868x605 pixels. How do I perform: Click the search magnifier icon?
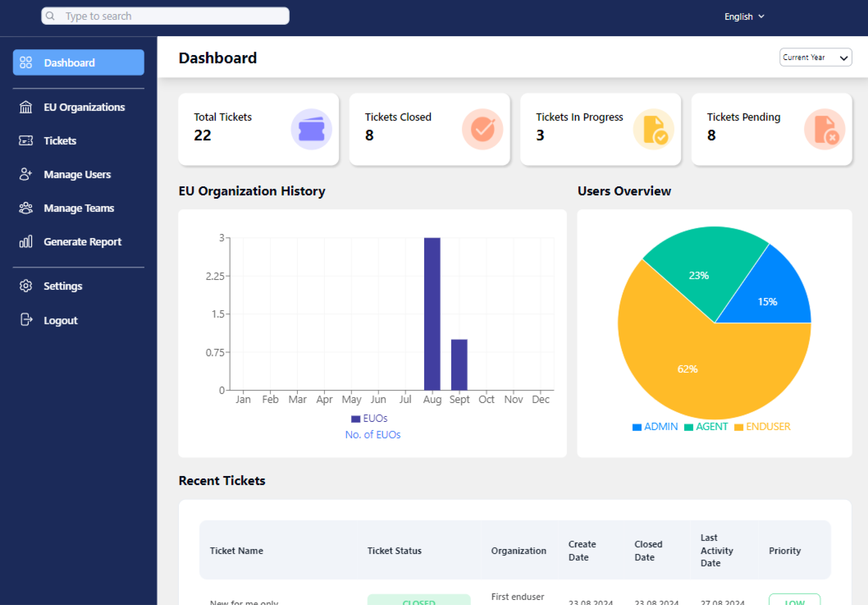point(50,16)
